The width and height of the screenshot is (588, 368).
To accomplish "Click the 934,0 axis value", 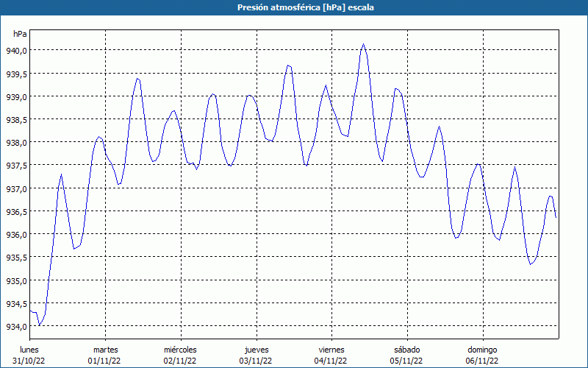I will 16,327.
